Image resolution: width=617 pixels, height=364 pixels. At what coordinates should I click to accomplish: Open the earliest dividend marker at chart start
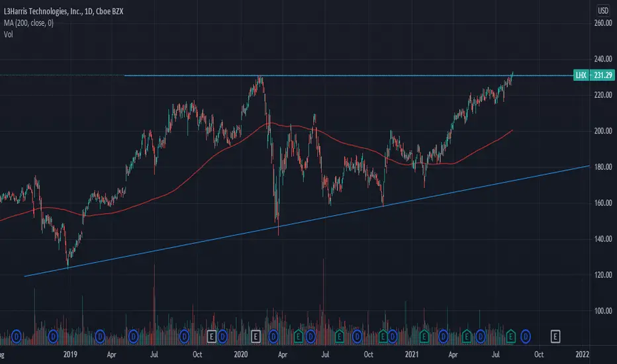[x=16, y=336]
